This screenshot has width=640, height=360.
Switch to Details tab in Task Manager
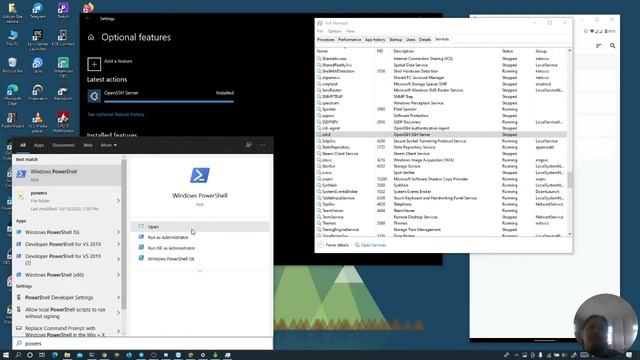pyautogui.click(x=425, y=40)
